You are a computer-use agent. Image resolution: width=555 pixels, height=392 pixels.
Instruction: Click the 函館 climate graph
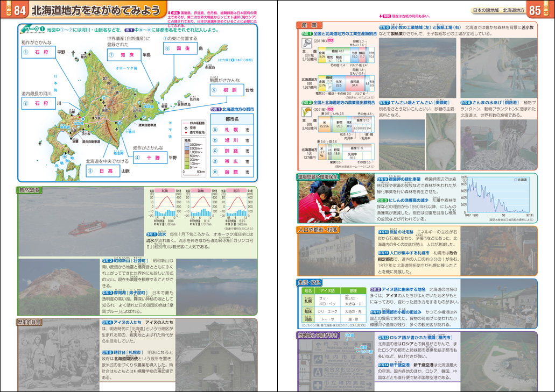201,207
